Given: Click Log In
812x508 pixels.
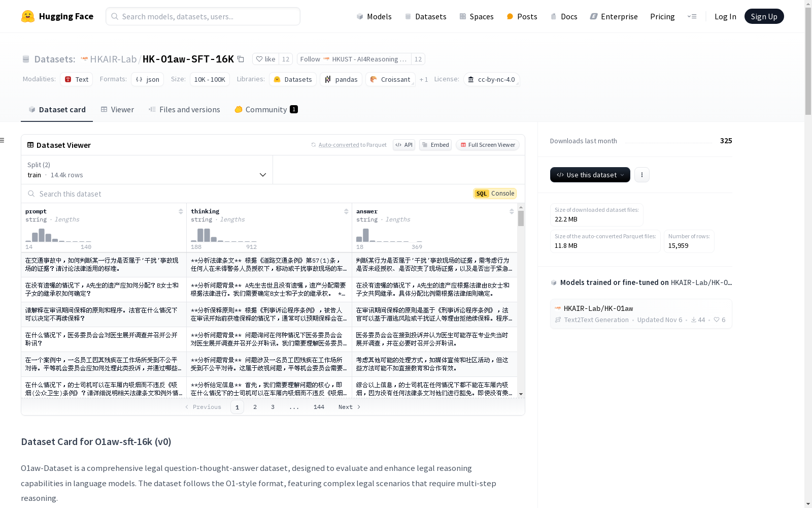Looking at the screenshot, I should (x=725, y=16).
